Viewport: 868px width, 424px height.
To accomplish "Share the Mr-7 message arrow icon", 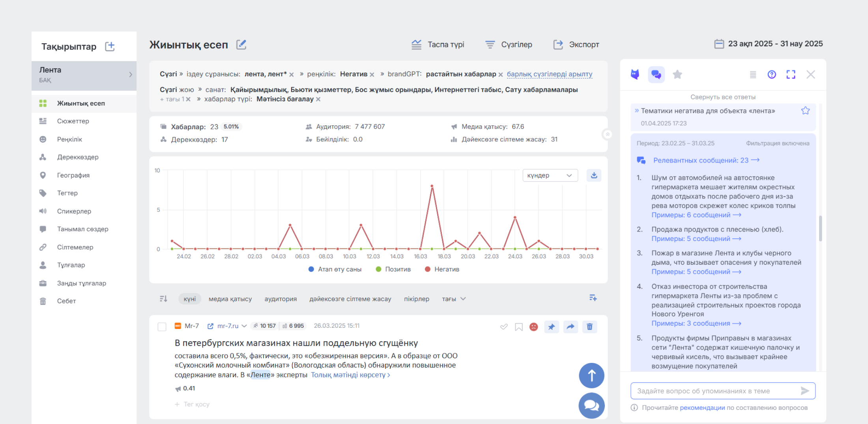I will pyautogui.click(x=571, y=327).
